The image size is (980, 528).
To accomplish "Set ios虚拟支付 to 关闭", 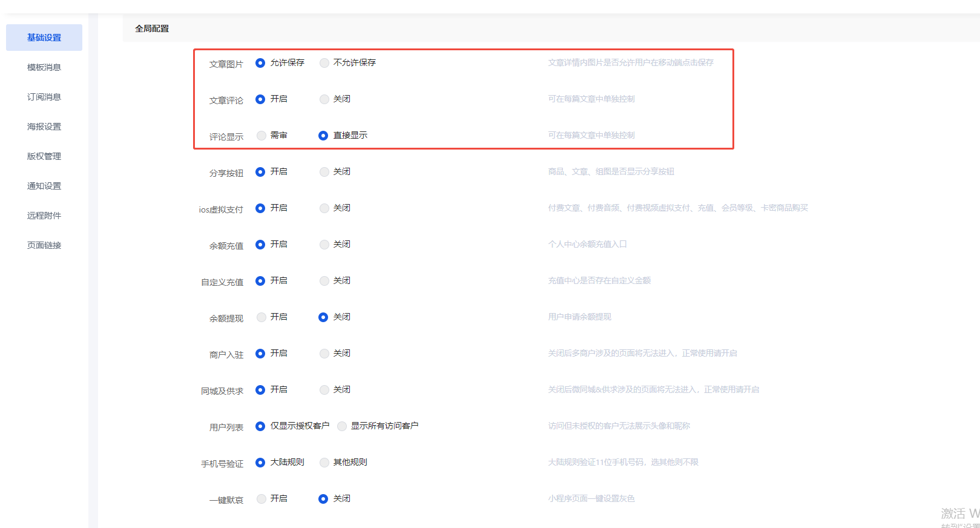I will (x=324, y=208).
